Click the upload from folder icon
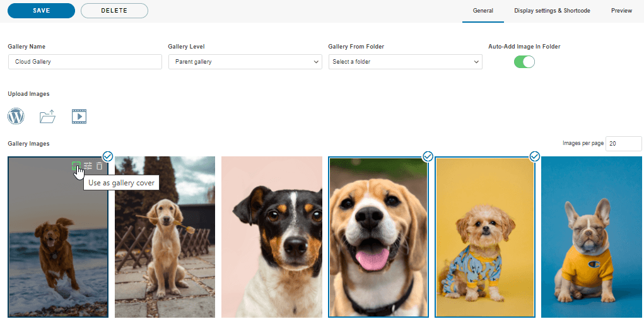Viewport: 644px width, 319px height. pyautogui.click(x=47, y=117)
